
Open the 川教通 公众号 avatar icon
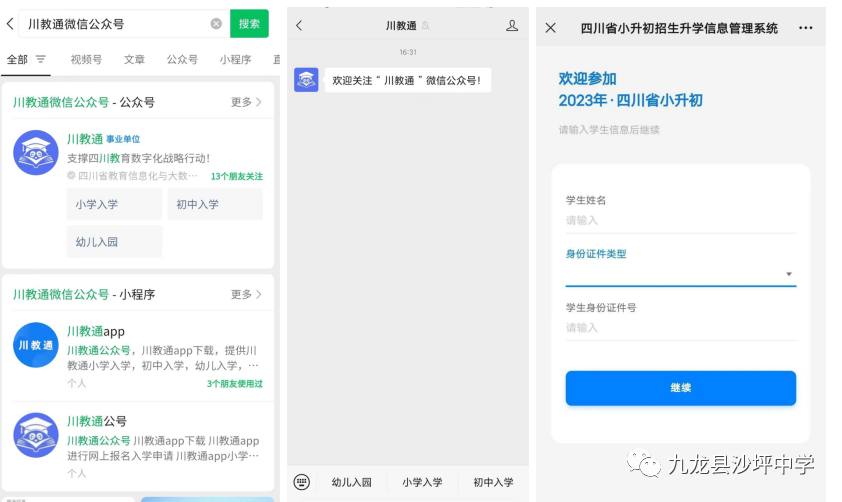point(35,152)
